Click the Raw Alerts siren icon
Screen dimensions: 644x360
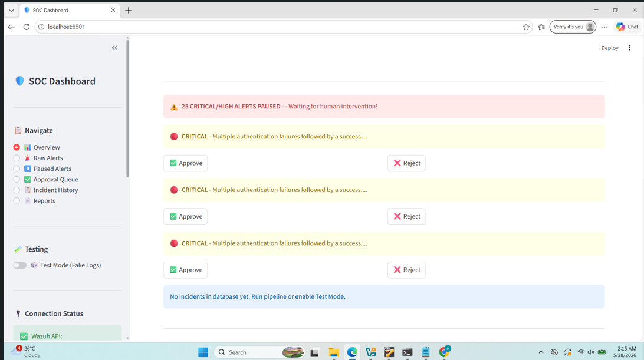click(x=28, y=158)
